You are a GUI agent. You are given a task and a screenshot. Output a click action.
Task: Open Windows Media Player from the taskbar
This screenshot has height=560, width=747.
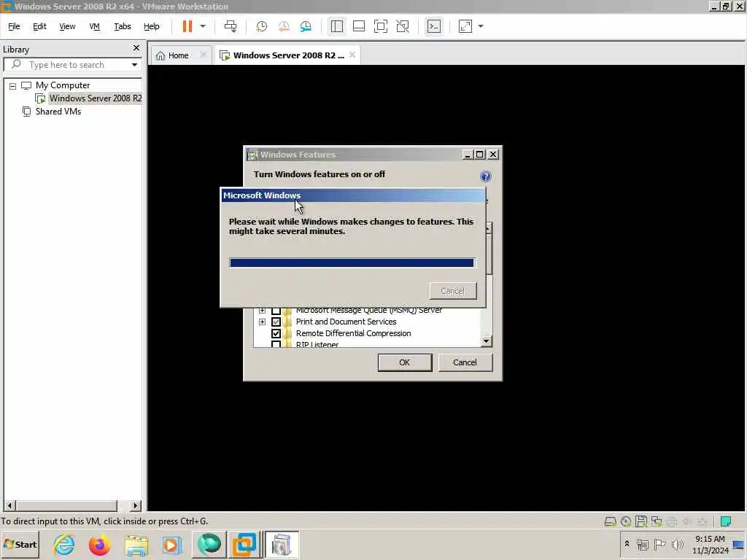[x=171, y=545]
